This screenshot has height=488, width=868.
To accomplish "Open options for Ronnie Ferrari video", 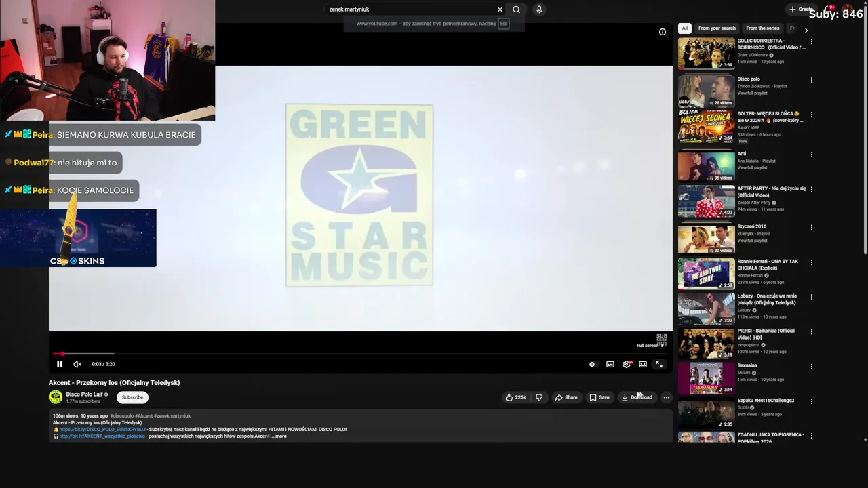I will (812, 262).
